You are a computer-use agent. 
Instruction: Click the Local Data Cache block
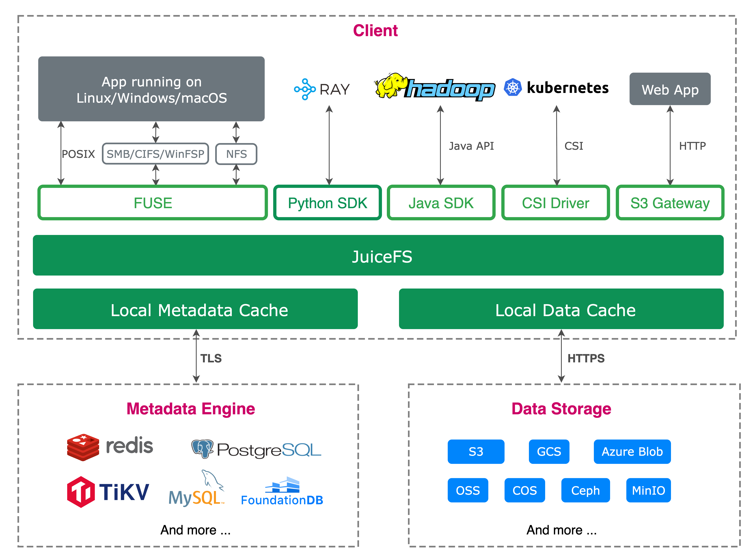click(x=561, y=309)
